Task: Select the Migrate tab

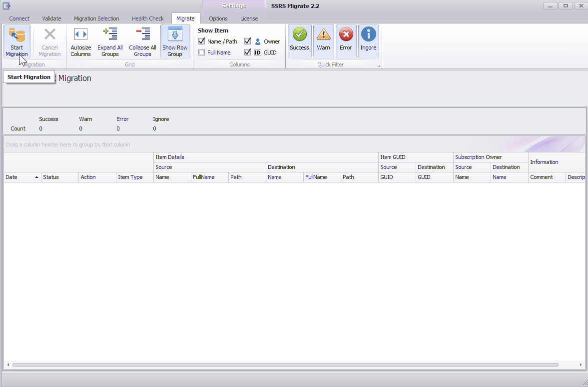Action: coord(185,18)
